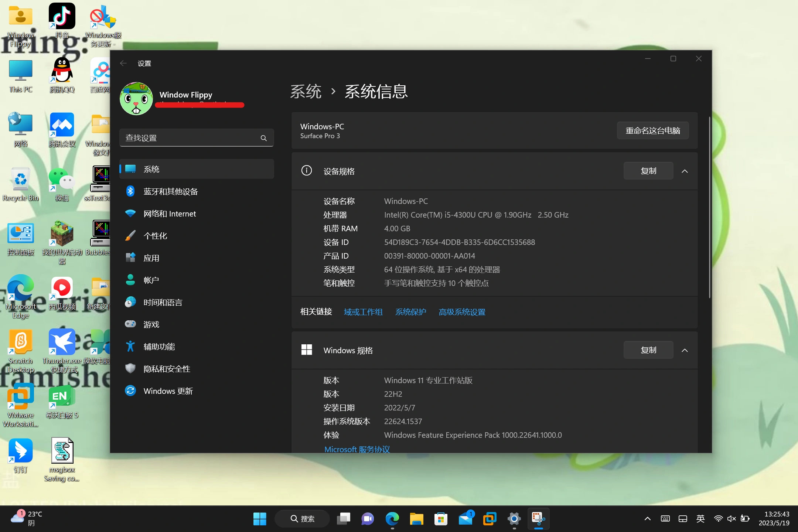Copy device specs with 复制 button
This screenshot has width=798, height=532.
point(648,171)
